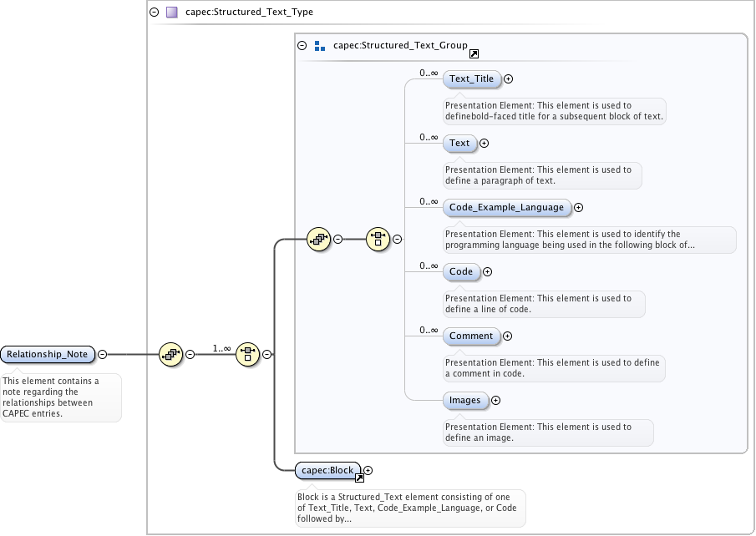Collapse the Relationship_Note element
Screen dimensions: 756x536
102,354
